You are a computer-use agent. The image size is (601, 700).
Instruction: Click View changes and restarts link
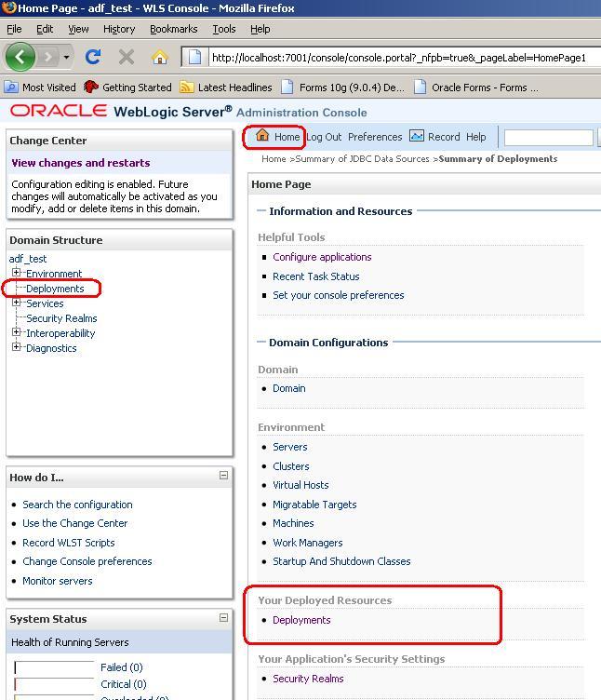80,163
